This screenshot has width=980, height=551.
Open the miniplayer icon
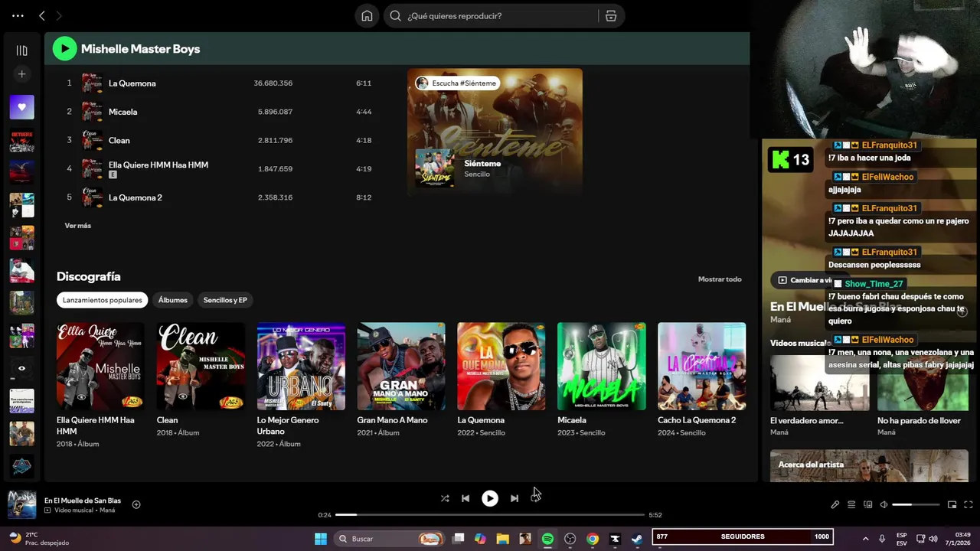pos(952,504)
